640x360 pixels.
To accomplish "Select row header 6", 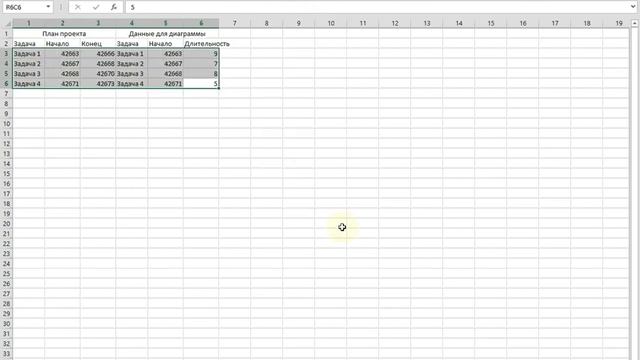I will point(6,84).
